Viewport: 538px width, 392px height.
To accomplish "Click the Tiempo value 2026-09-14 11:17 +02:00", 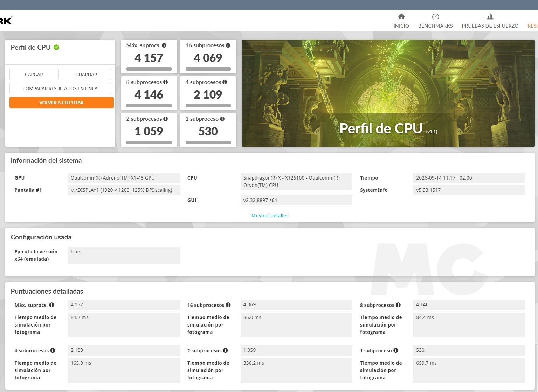I will pos(469,178).
